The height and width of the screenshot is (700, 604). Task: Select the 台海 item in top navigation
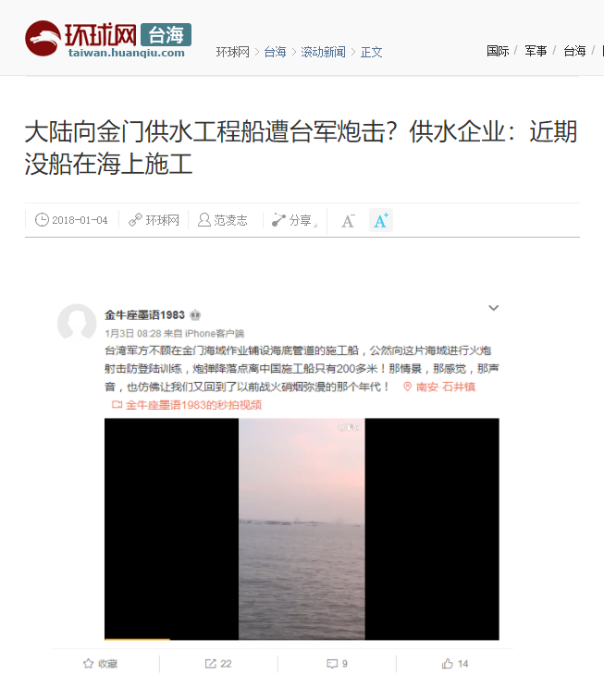(574, 51)
